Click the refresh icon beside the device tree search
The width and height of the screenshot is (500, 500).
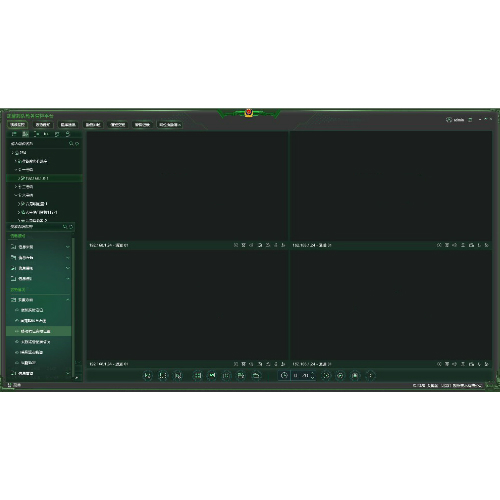77,144
